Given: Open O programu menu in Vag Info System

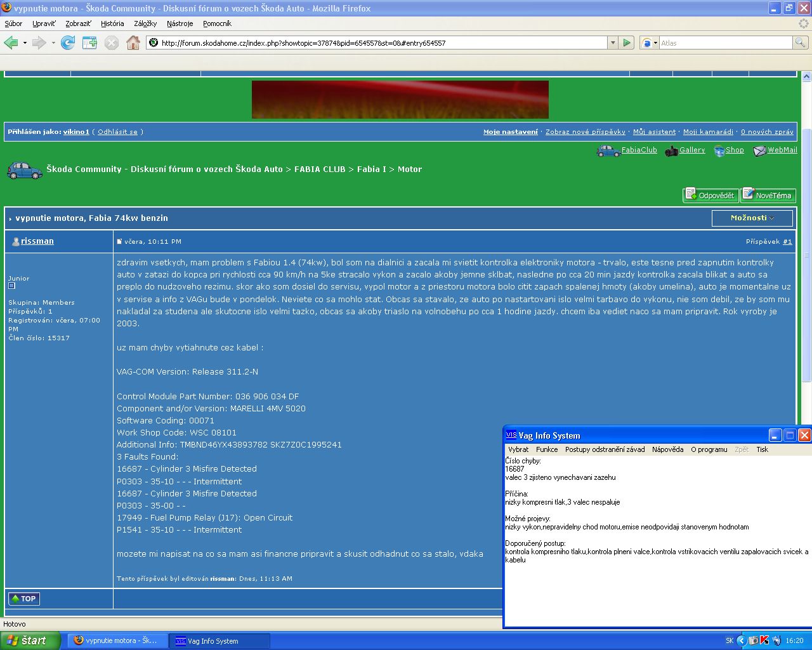Looking at the screenshot, I should tap(709, 449).
